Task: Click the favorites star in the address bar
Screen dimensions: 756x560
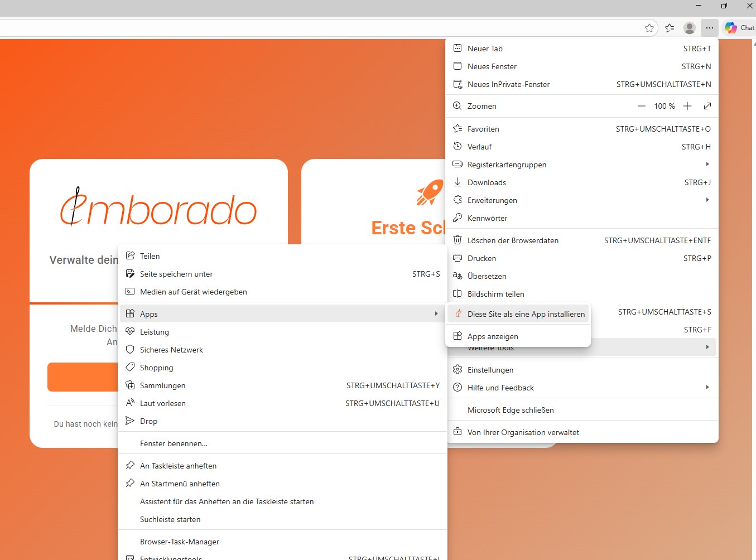Action: [649, 27]
